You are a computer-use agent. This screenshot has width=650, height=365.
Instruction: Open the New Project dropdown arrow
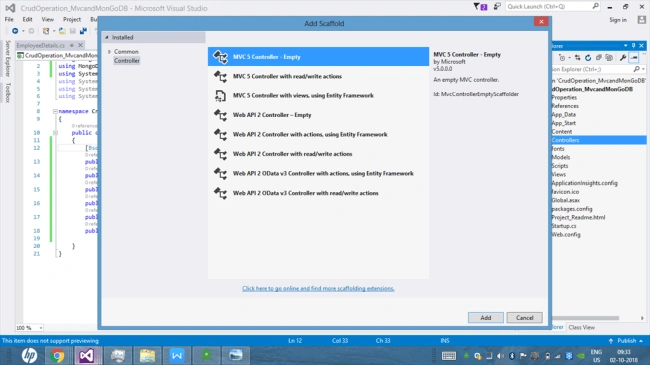tap(54, 31)
